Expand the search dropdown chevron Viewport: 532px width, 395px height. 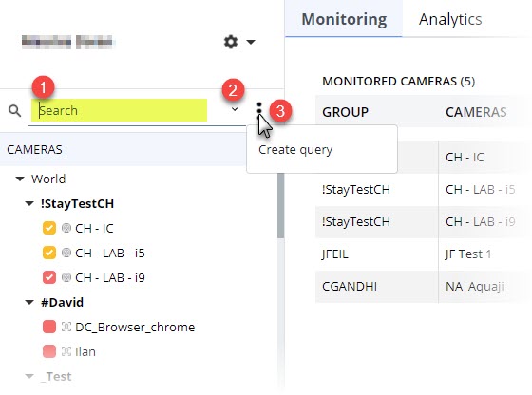tap(234, 109)
